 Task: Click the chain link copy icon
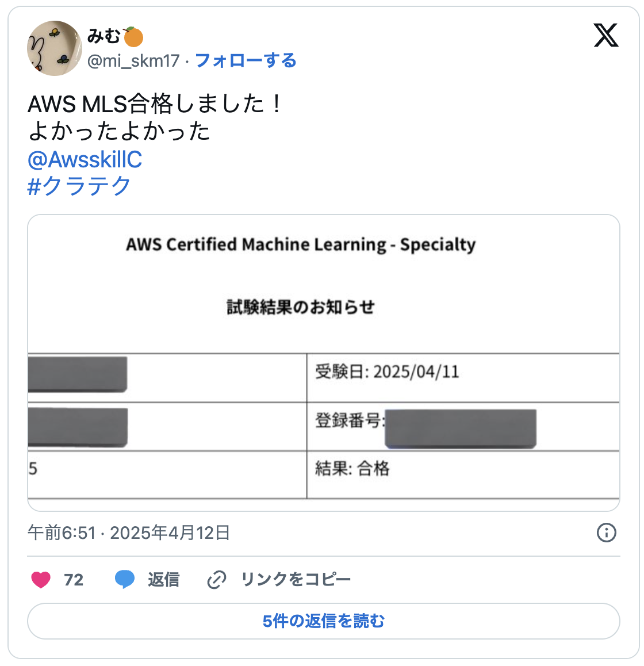(216, 580)
